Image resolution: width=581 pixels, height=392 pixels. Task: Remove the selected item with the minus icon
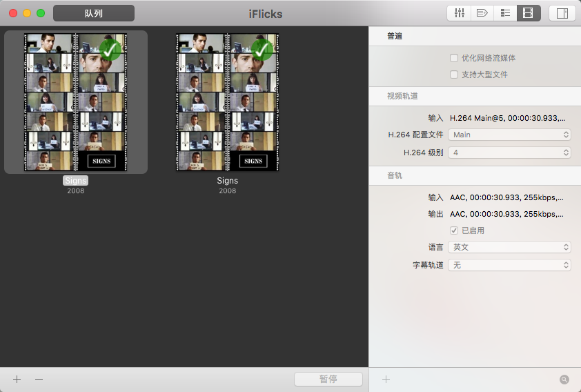coord(39,379)
